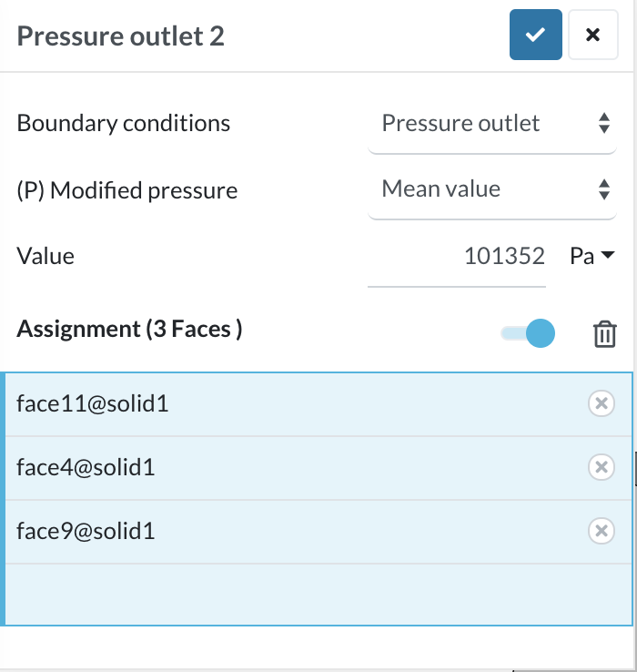Open the Modified pressure Mean value dropdown
The width and height of the screenshot is (637, 672).
(492, 189)
